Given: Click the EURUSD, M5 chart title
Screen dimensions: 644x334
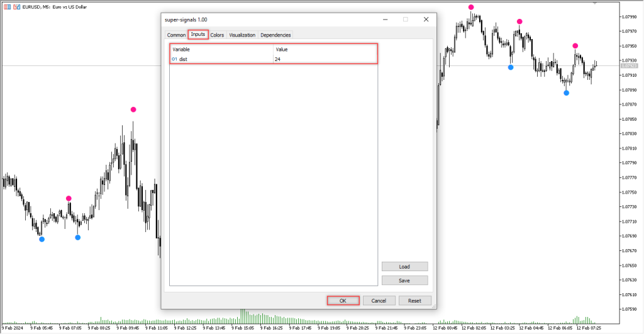Looking at the screenshot, I should (55, 7).
